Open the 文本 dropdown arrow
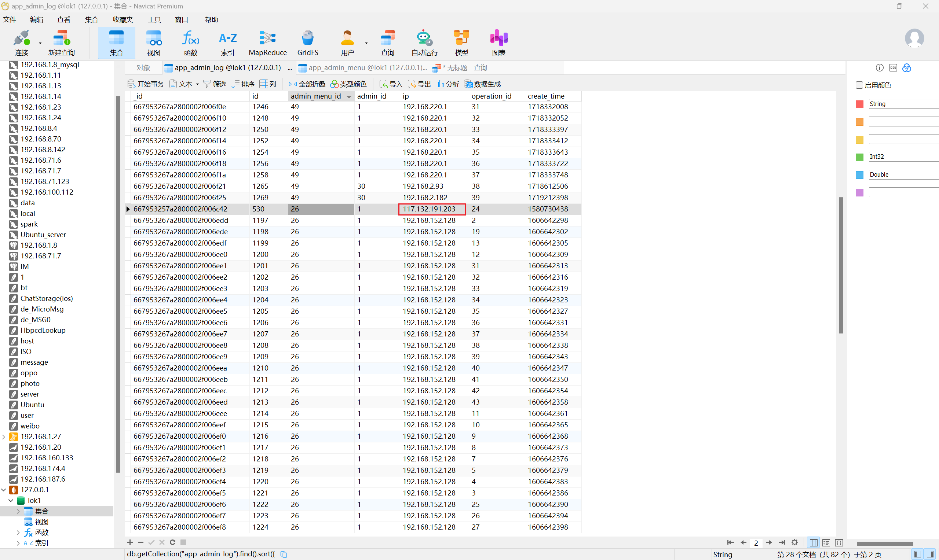The width and height of the screenshot is (939, 560). 197,84
